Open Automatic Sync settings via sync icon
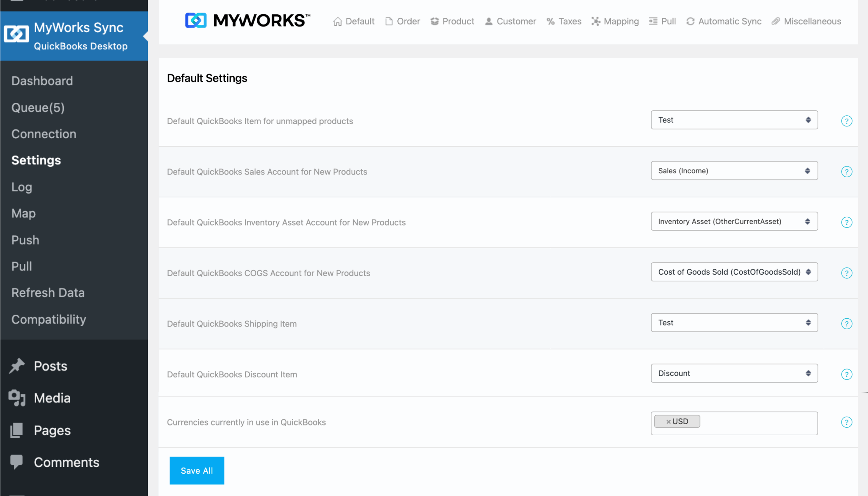This screenshot has height=496, width=868. click(x=691, y=21)
